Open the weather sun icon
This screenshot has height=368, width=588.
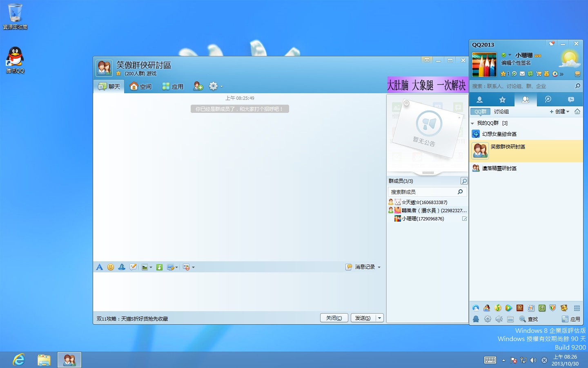[x=569, y=59]
